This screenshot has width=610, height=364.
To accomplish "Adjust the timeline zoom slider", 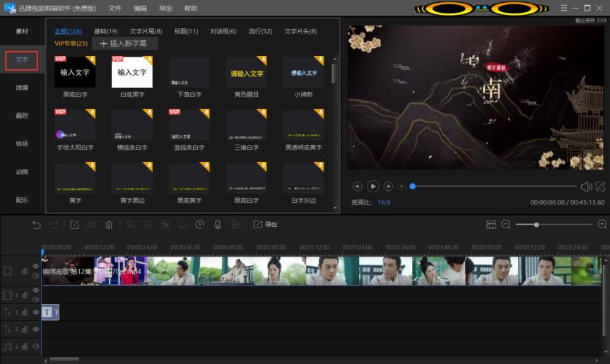I will pyautogui.click(x=553, y=225).
